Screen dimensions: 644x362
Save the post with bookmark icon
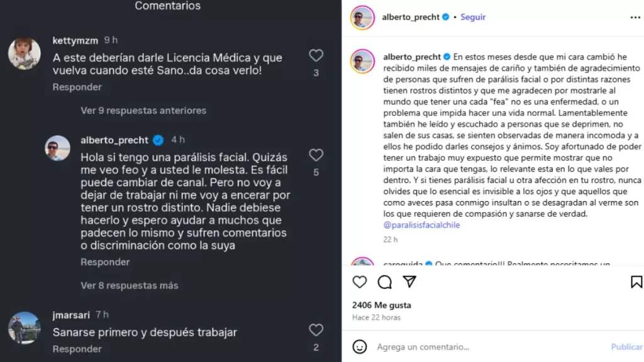click(x=636, y=282)
